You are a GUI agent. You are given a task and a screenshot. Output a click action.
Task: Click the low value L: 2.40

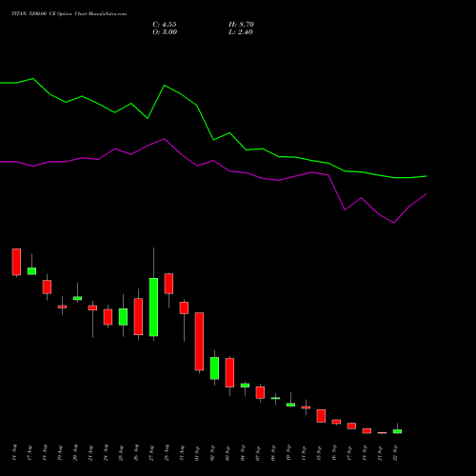tap(241, 32)
